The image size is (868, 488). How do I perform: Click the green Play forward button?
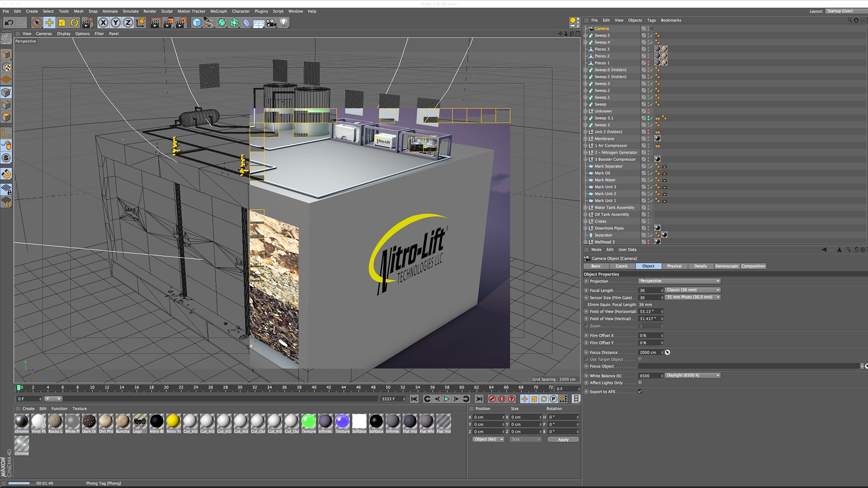(x=446, y=399)
